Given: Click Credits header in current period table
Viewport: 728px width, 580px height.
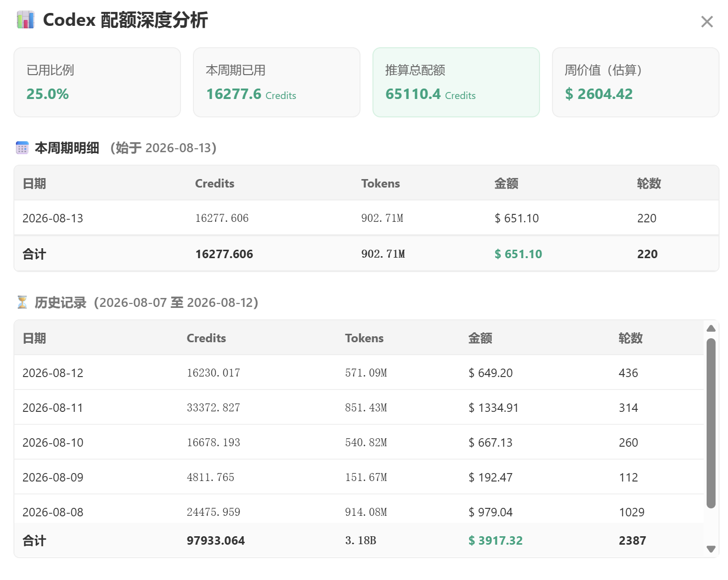Looking at the screenshot, I should [x=215, y=184].
